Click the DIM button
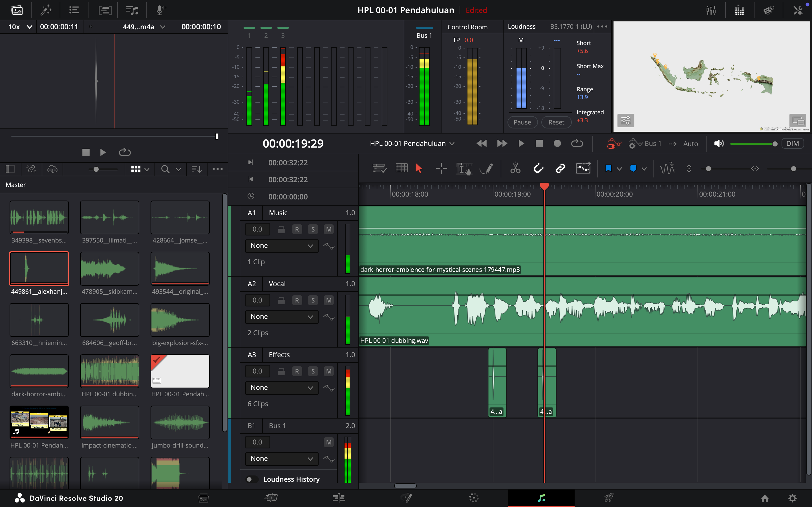 792,144
